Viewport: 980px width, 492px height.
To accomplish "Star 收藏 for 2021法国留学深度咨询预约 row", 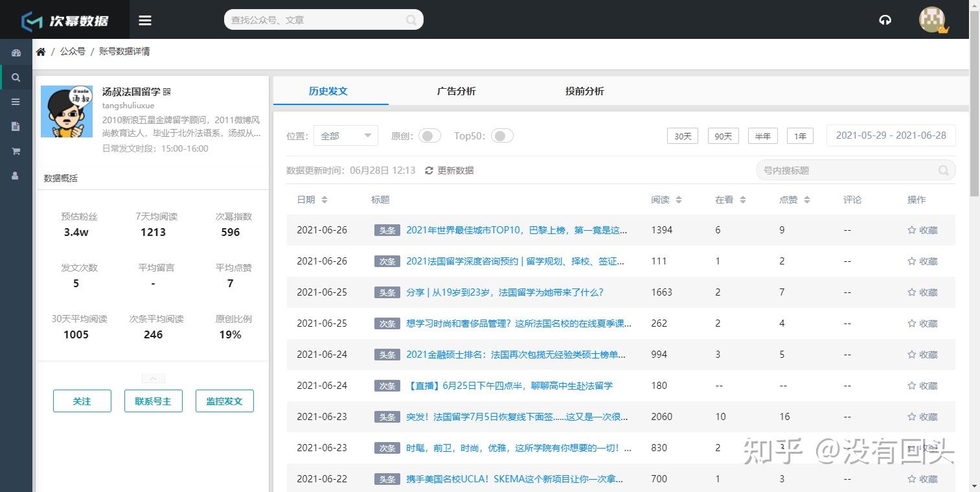I will tap(922, 261).
